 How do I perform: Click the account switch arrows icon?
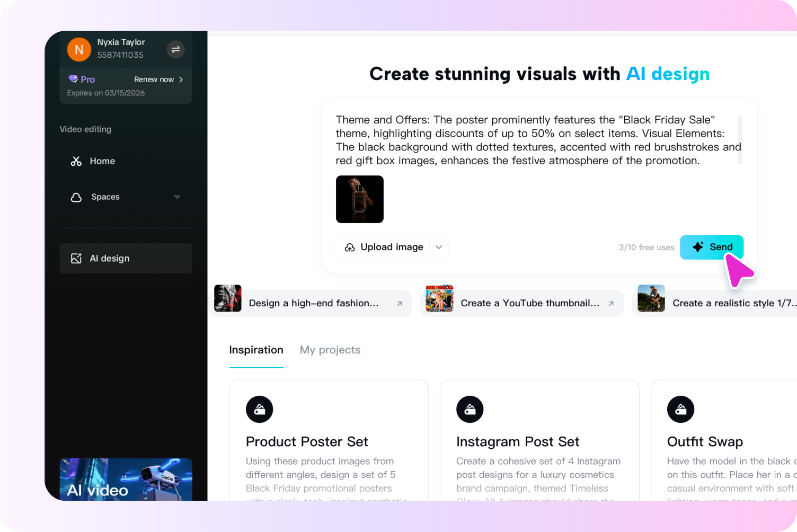(x=175, y=49)
